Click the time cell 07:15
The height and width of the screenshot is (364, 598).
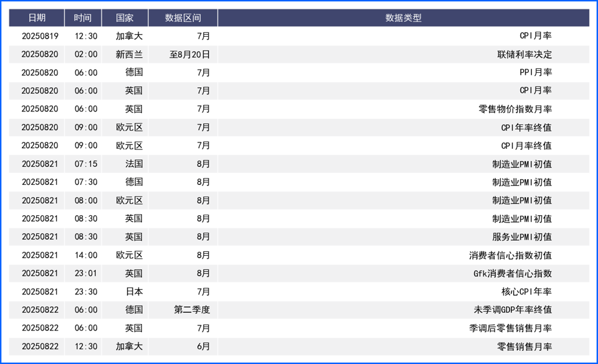pos(86,164)
